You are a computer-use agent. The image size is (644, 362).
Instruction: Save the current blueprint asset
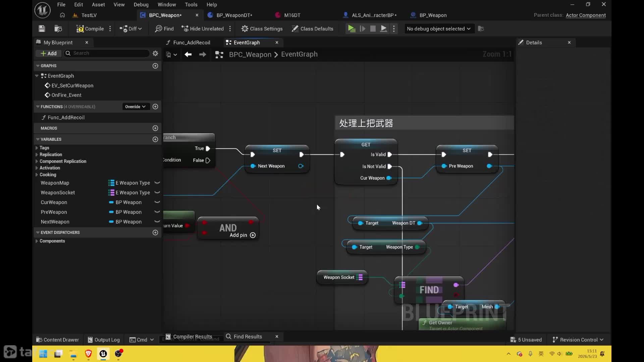(x=42, y=29)
